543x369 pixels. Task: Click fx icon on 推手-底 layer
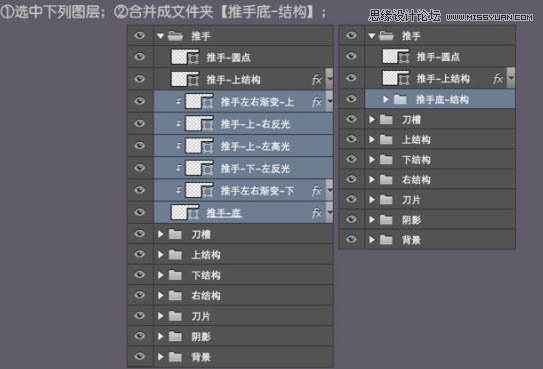(x=317, y=213)
